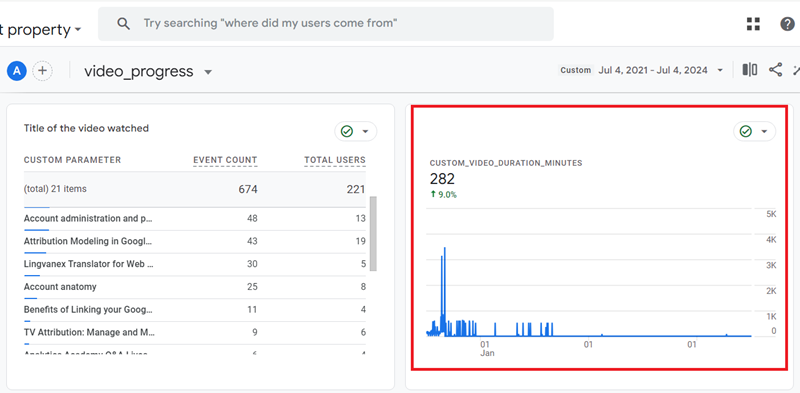
Task: Click the CUSTOM PARAMETER column header
Action: (x=72, y=160)
